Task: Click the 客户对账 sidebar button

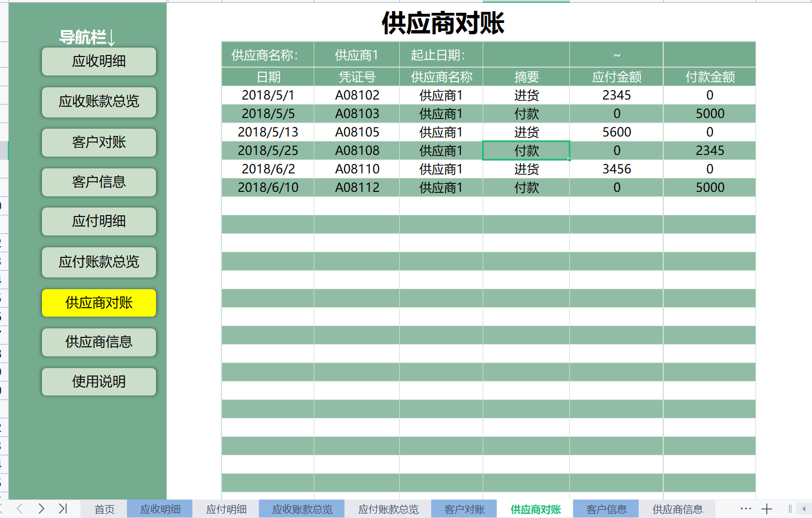Action: pos(98,143)
